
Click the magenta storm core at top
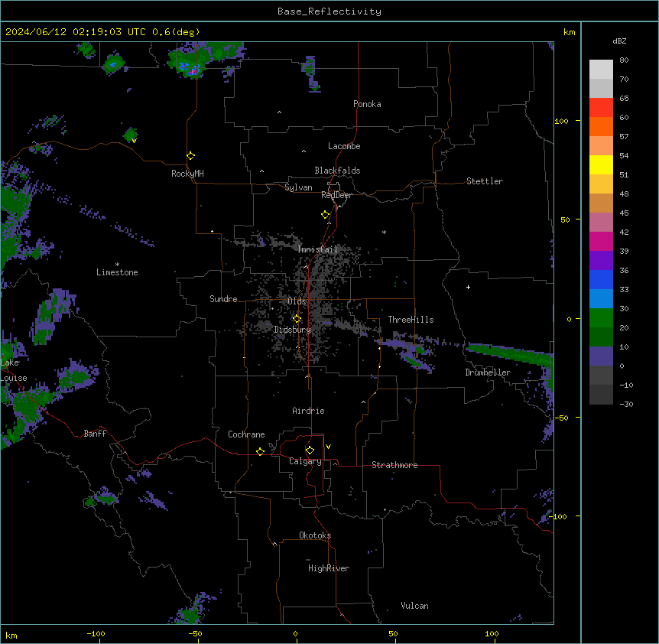193,71
